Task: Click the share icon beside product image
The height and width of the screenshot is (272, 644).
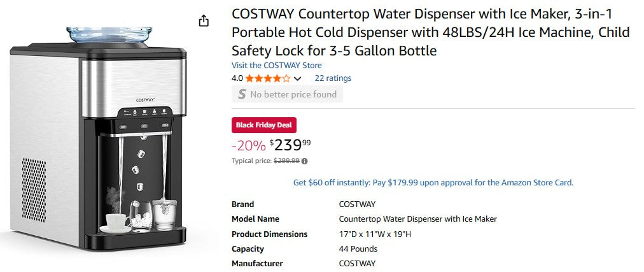Action: tap(204, 21)
